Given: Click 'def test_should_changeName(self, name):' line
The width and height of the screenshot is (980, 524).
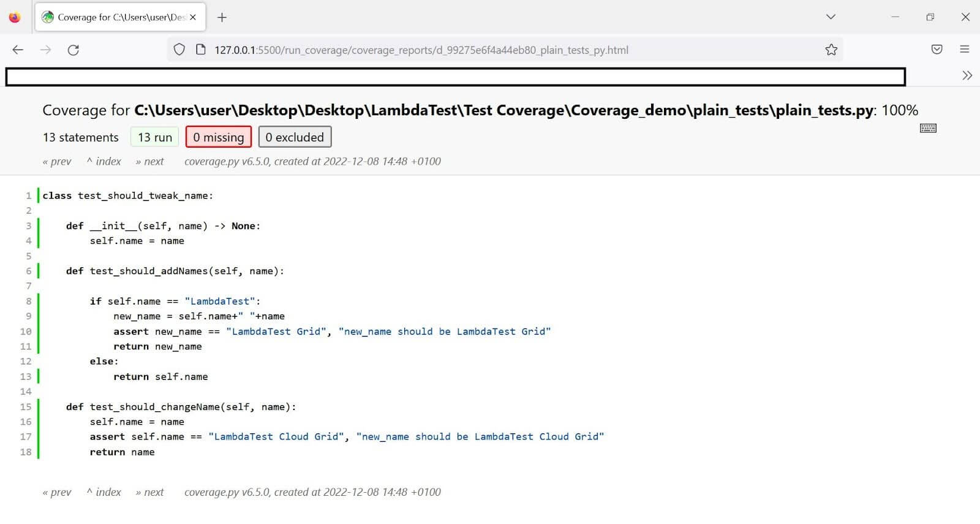Looking at the screenshot, I should pyautogui.click(x=181, y=407).
